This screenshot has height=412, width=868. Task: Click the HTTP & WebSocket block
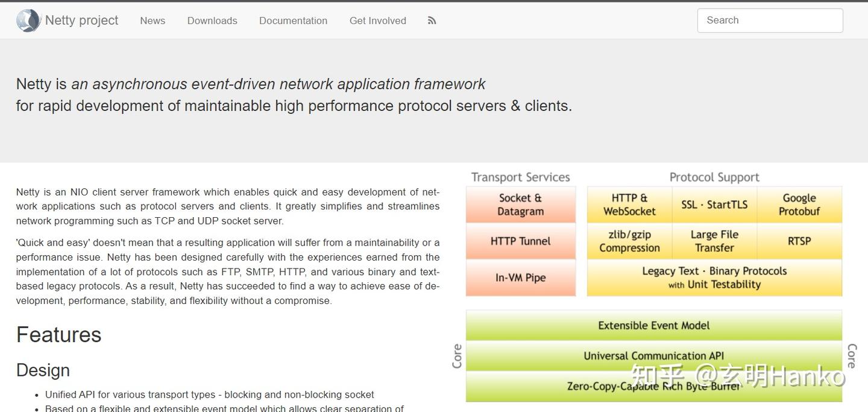click(629, 205)
